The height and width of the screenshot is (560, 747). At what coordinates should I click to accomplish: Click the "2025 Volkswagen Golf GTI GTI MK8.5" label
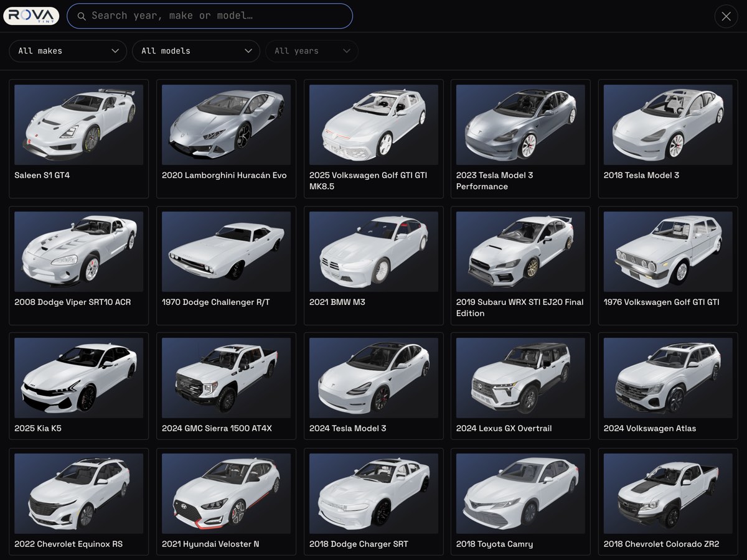369,181
